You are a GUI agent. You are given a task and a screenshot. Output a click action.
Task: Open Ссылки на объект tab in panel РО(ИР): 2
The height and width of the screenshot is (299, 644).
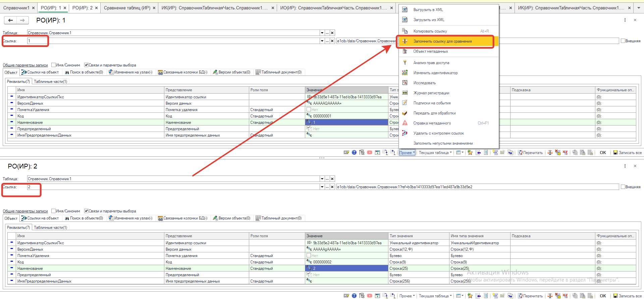point(40,218)
